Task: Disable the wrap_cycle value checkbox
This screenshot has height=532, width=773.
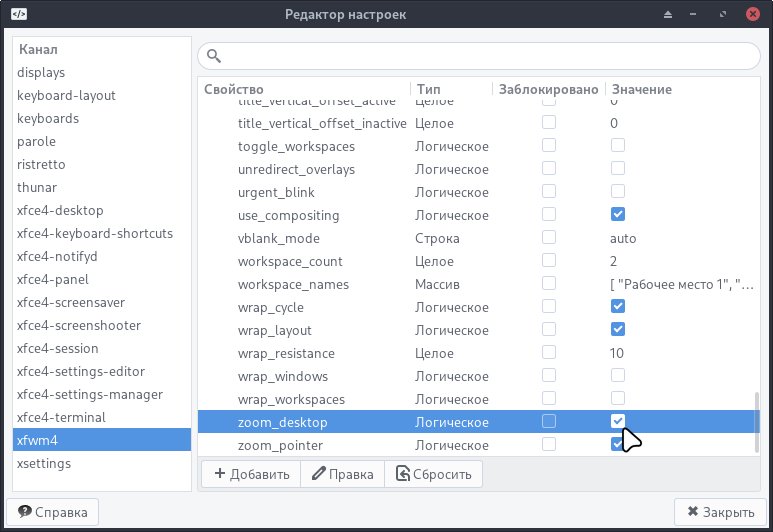Action: (x=617, y=307)
